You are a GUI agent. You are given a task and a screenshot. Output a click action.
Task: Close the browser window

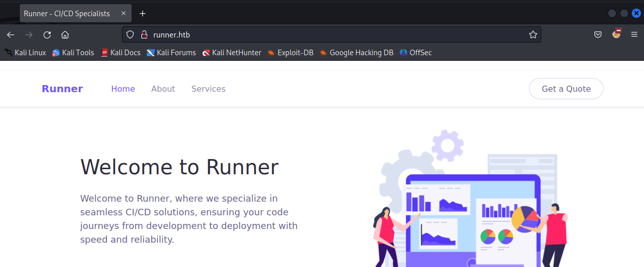pos(636,14)
